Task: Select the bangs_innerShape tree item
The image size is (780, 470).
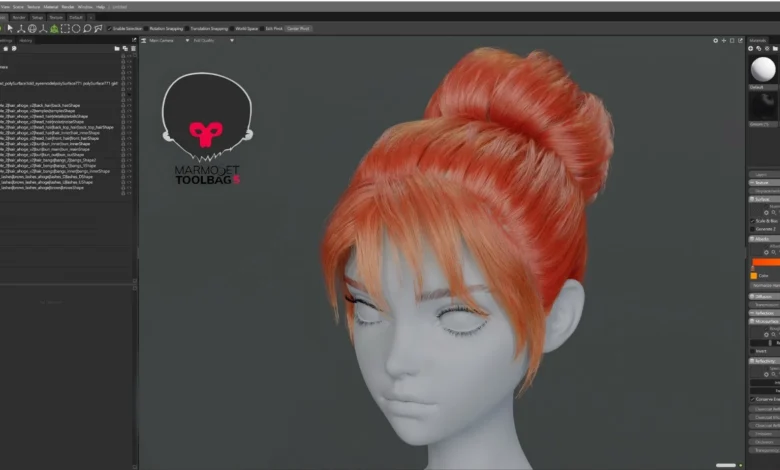Action: click(x=55, y=171)
